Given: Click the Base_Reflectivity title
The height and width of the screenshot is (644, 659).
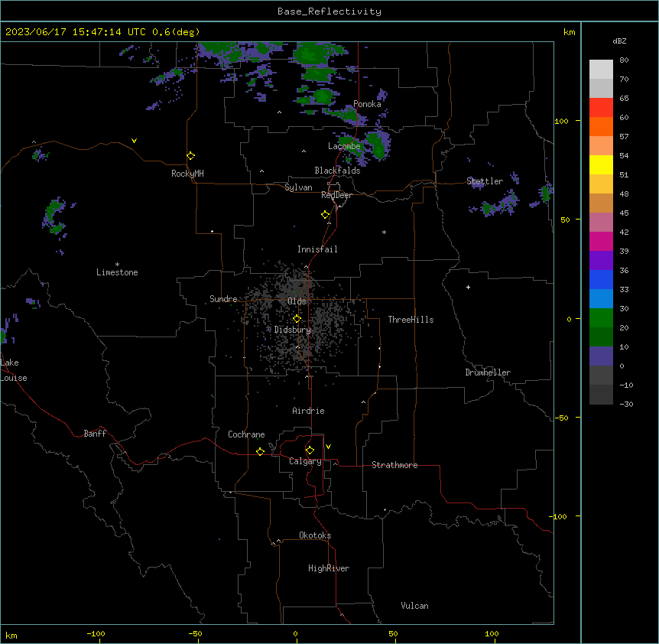Looking at the screenshot, I should pos(329,11).
